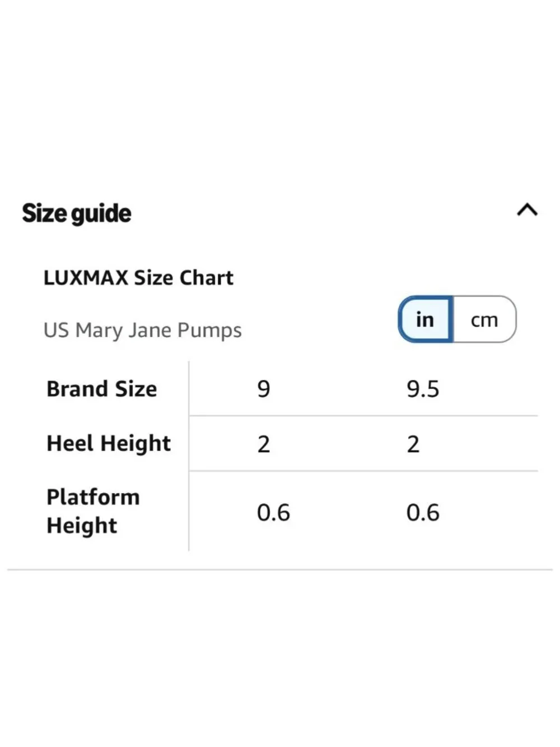Click the word Platform in row label
This screenshot has width=560, height=747.
(x=93, y=497)
